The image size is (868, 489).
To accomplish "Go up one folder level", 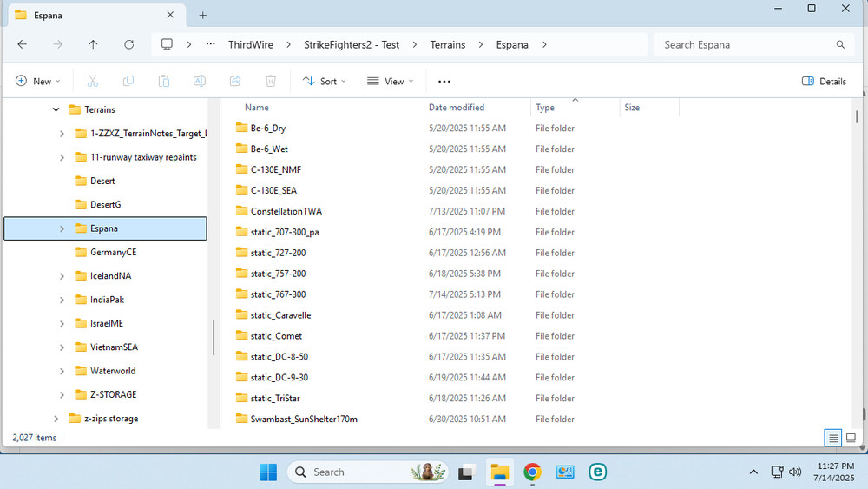I will point(93,44).
